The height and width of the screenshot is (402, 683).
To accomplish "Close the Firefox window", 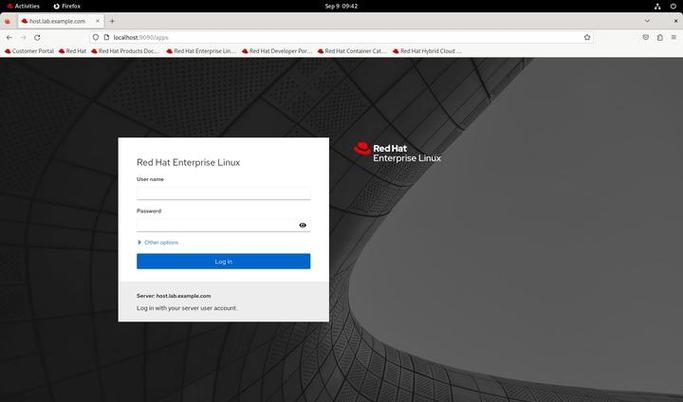I will [x=676, y=21].
